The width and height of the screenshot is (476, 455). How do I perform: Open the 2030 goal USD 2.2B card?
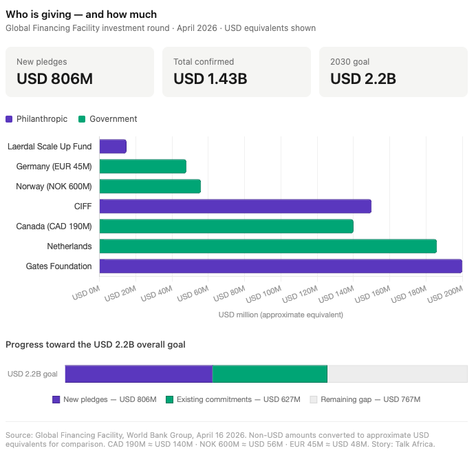coord(393,72)
